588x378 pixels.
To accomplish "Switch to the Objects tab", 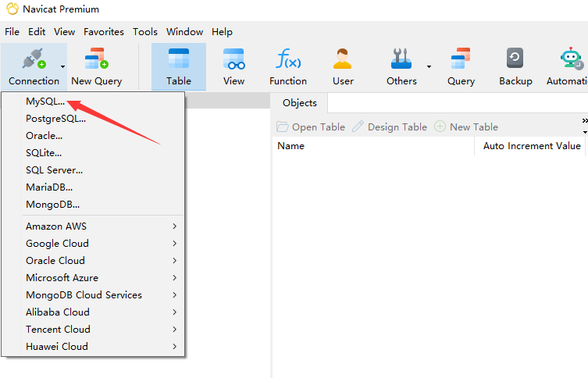I will point(299,103).
